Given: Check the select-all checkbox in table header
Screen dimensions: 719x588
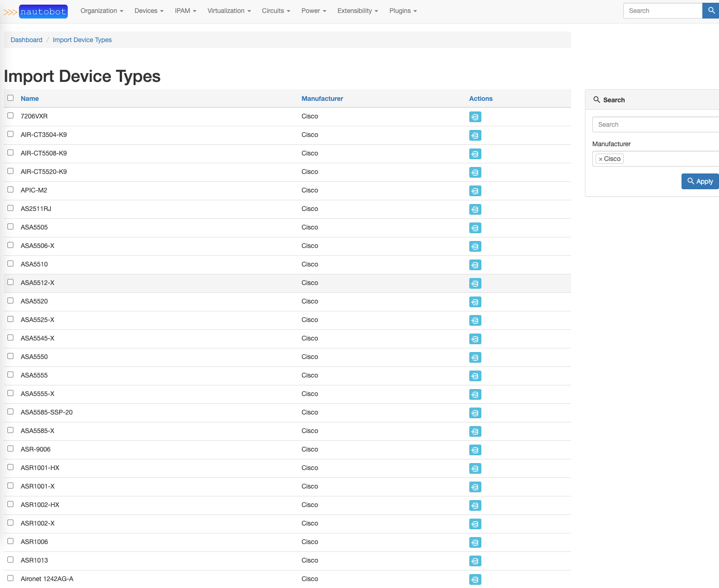Looking at the screenshot, I should [10, 98].
